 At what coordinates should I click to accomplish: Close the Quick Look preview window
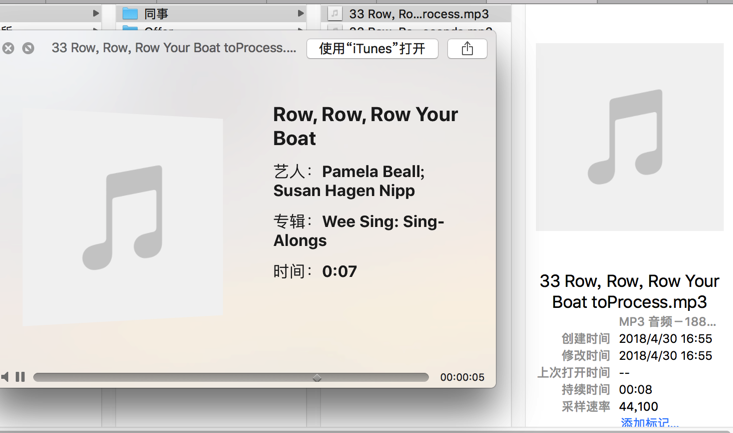click(x=8, y=48)
